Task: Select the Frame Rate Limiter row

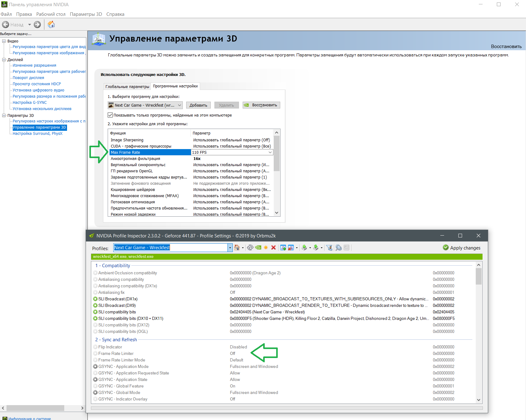Action: (282, 354)
